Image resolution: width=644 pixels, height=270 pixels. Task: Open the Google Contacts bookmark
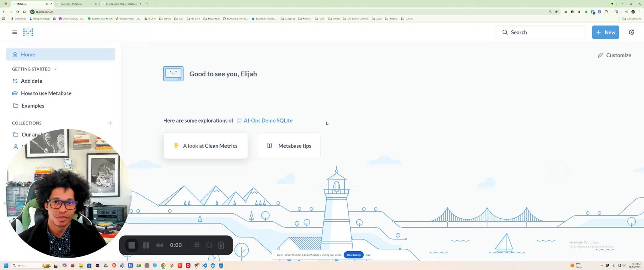click(x=40, y=19)
